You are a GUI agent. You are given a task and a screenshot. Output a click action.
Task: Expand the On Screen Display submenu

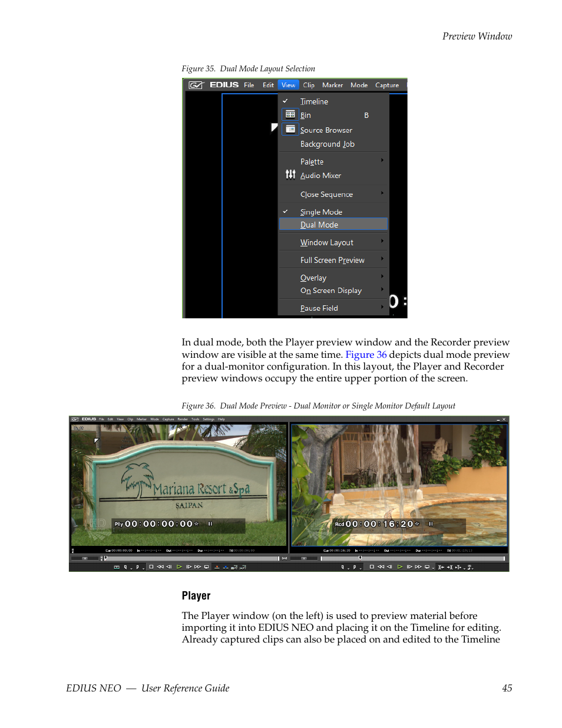pyautogui.click(x=382, y=289)
